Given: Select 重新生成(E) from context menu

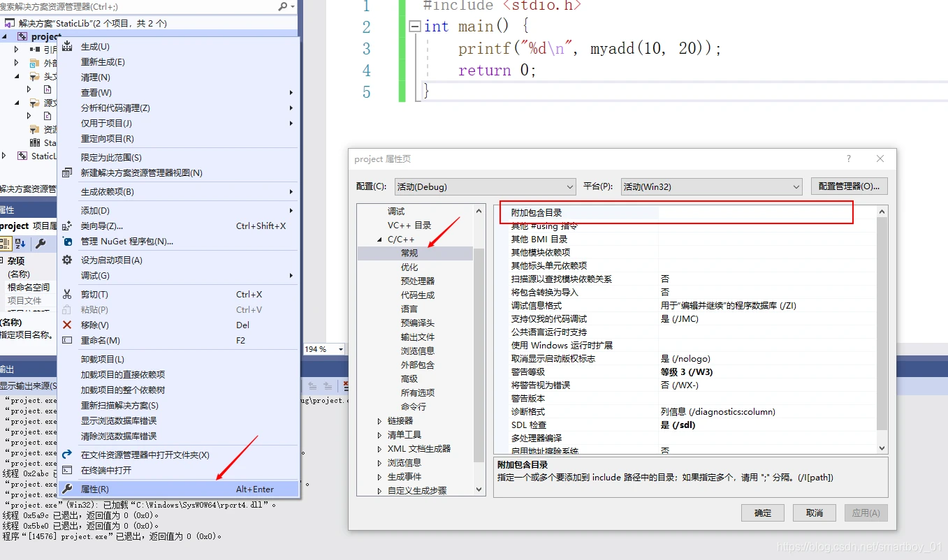Looking at the screenshot, I should point(103,62).
